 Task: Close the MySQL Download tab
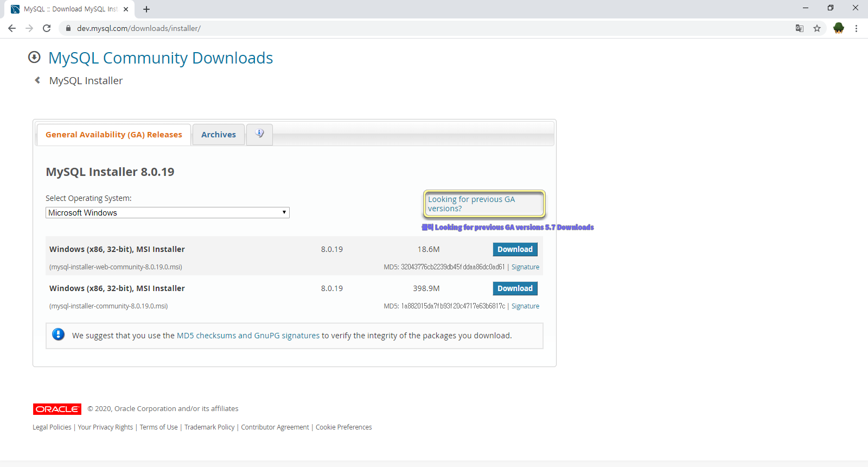[x=126, y=9]
